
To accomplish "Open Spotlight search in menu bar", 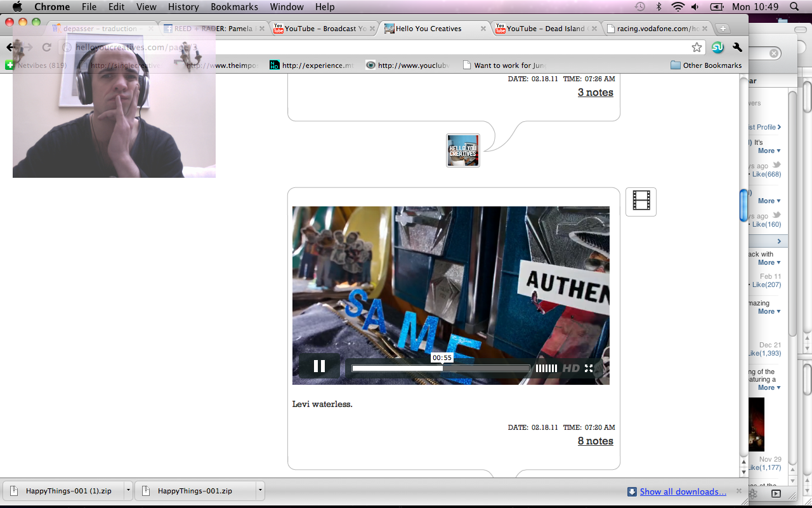I will click(794, 7).
